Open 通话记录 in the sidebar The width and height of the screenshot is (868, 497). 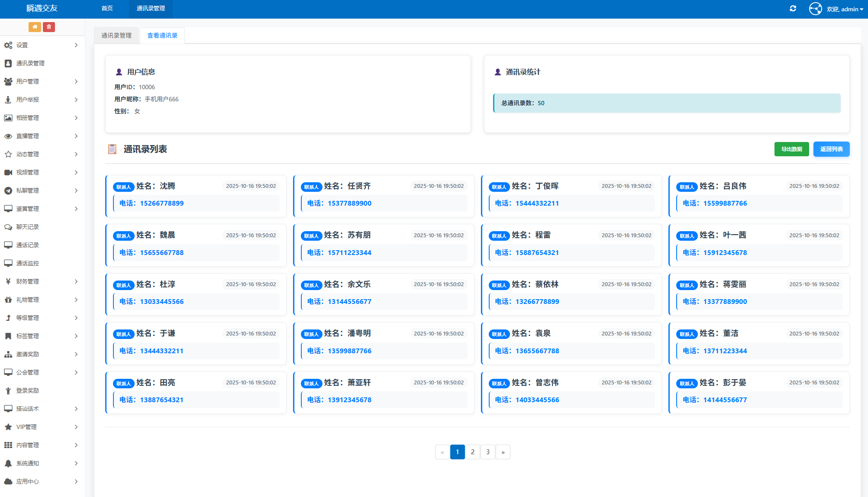[x=27, y=245]
